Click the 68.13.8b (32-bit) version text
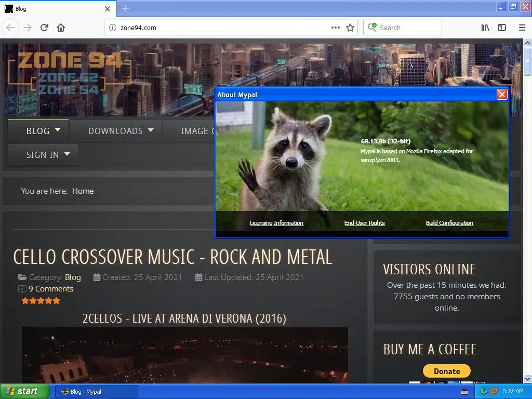This screenshot has width=532, height=399. pyautogui.click(x=385, y=141)
